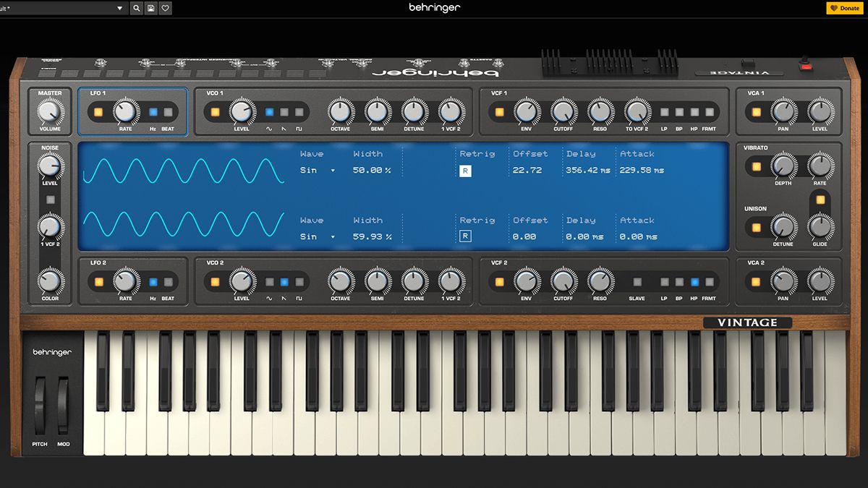
Task: Click the Behringer logo at the top
Action: 434,8
